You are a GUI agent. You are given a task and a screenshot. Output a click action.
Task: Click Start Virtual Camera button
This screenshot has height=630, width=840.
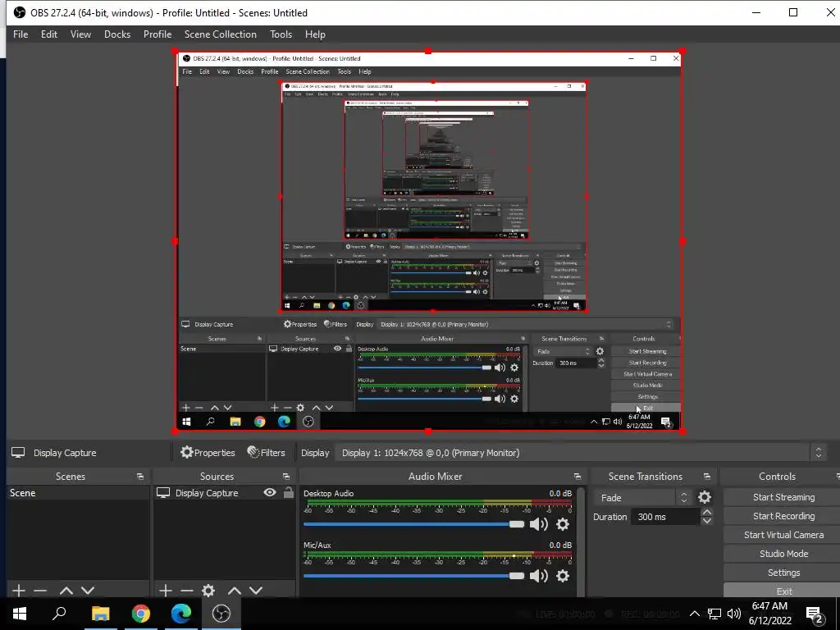[783, 535]
